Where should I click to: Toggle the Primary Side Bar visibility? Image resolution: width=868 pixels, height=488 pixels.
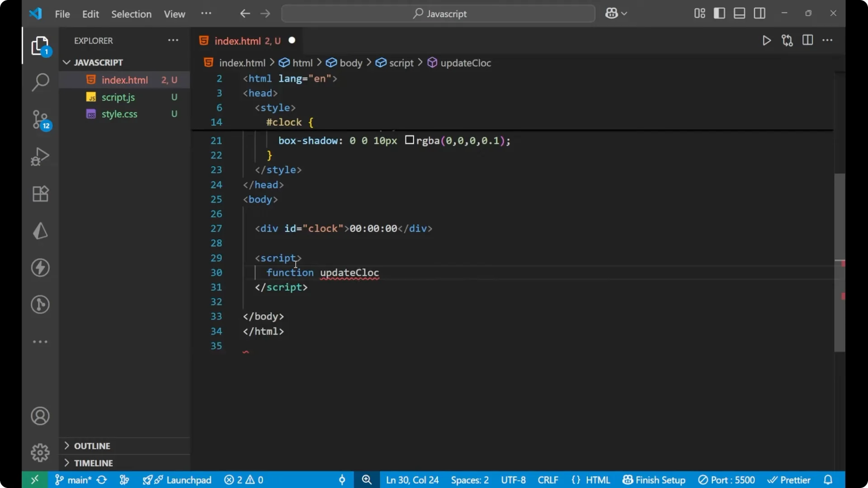pos(720,13)
